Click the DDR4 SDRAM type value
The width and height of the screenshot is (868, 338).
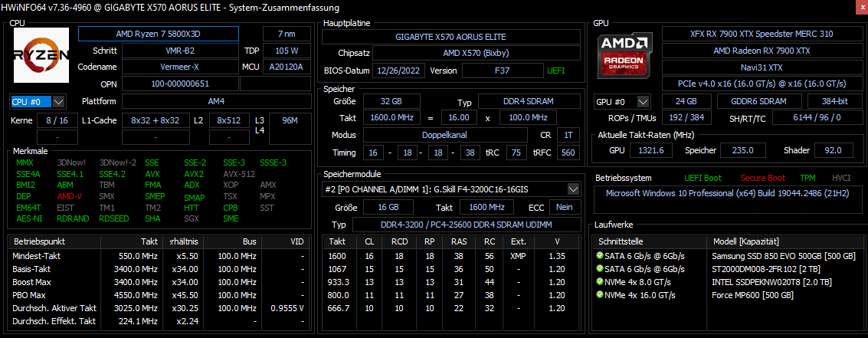pos(530,101)
